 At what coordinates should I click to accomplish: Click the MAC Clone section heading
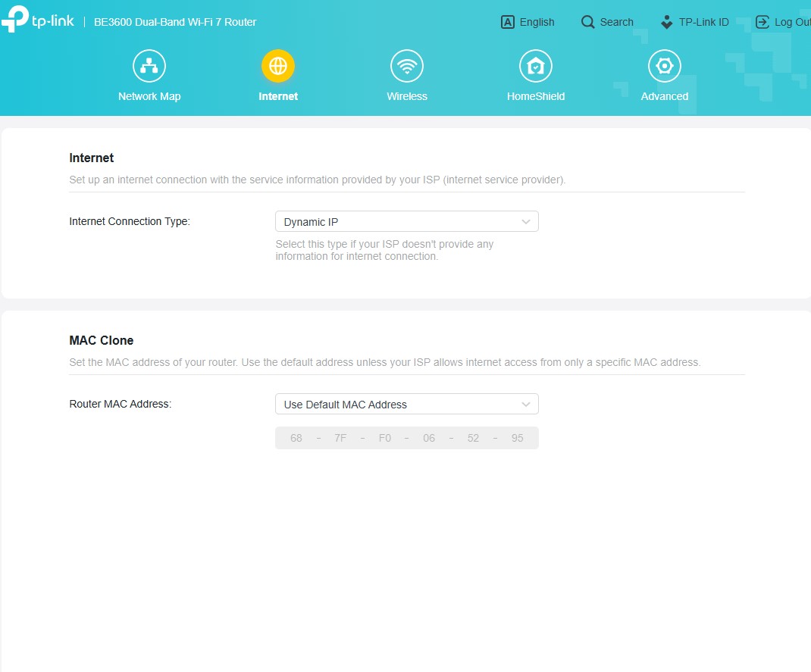[x=102, y=341]
